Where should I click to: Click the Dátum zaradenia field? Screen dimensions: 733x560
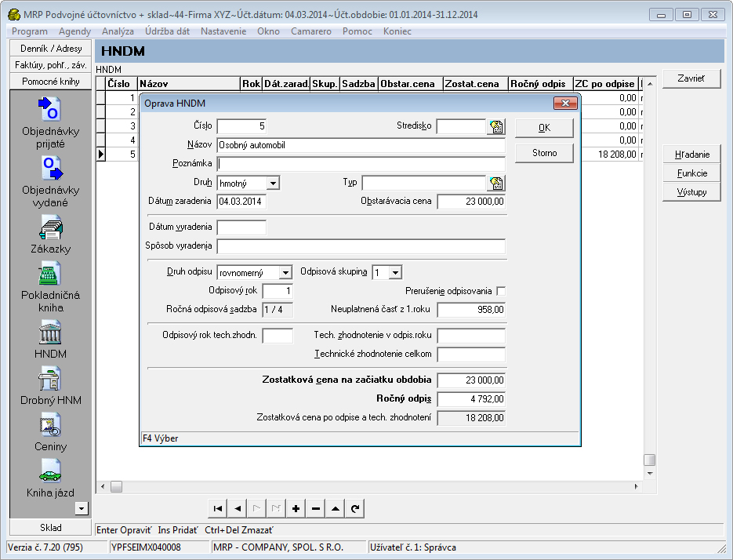(241, 202)
